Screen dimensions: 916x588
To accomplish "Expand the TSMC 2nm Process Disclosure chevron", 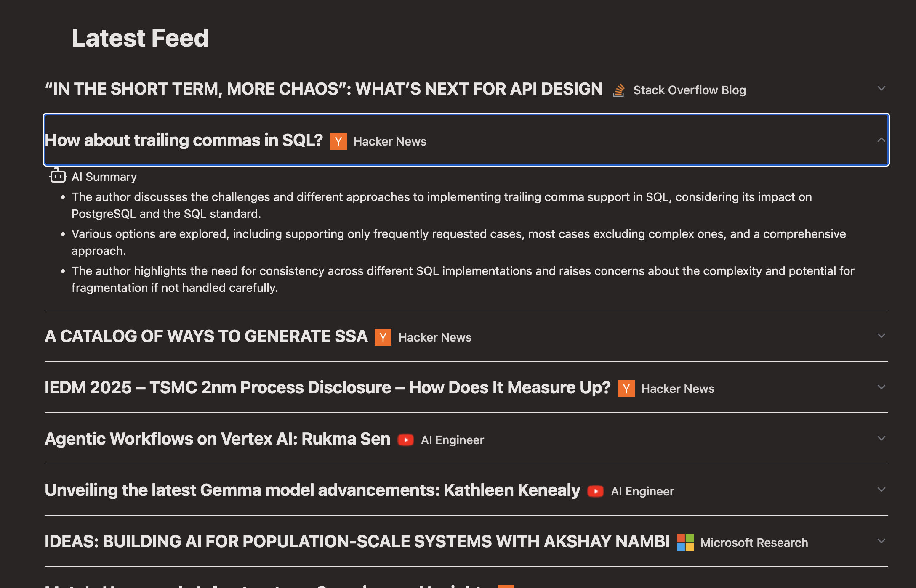I will (881, 387).
